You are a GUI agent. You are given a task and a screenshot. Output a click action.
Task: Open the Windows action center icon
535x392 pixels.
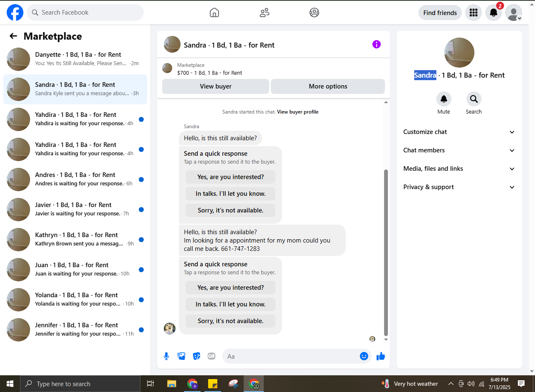click(x=521, y=384)
